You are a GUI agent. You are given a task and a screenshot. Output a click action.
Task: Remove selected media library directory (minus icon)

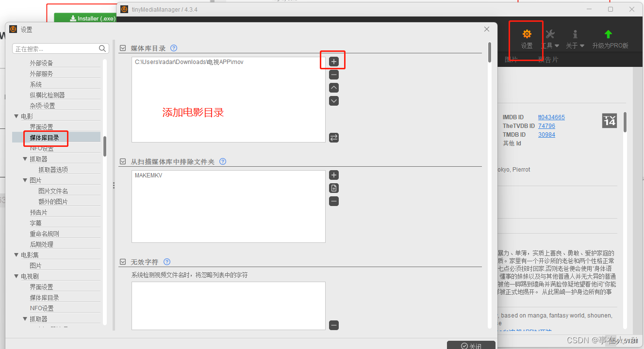click(333, 75)
